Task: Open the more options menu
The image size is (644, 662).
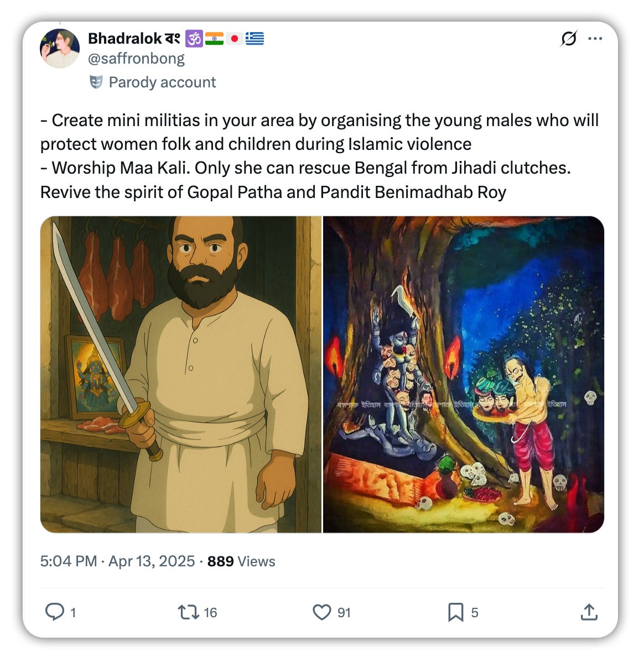Action: [596, 38]
